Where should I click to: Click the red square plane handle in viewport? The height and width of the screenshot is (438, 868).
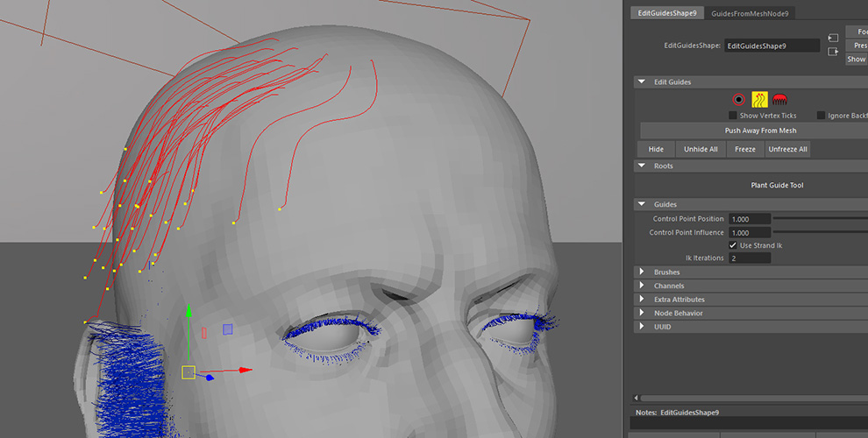pyautogui.click(x=203, y=333)
